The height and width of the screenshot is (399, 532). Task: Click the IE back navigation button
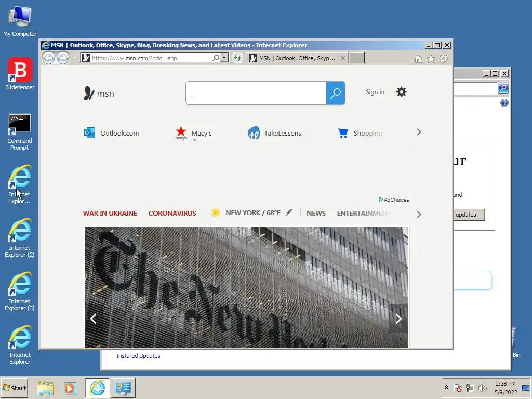(49, 58)
